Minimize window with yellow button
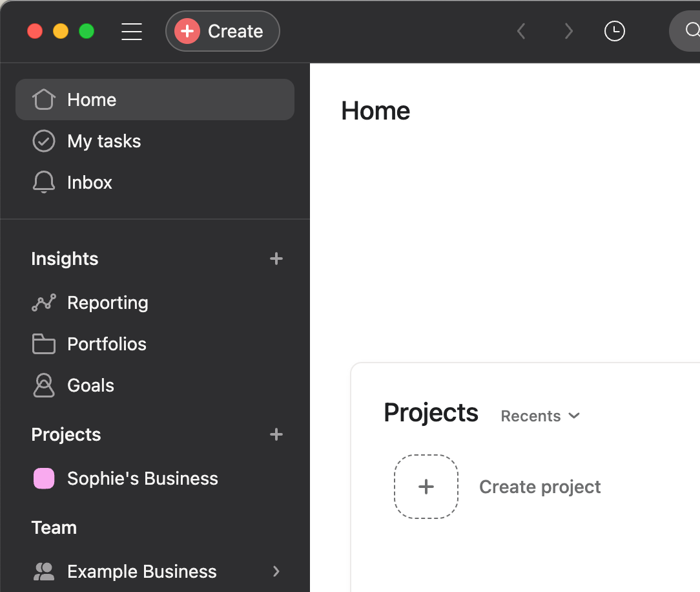The height and width of the screenshot is (592, 700). pos(61,31)
